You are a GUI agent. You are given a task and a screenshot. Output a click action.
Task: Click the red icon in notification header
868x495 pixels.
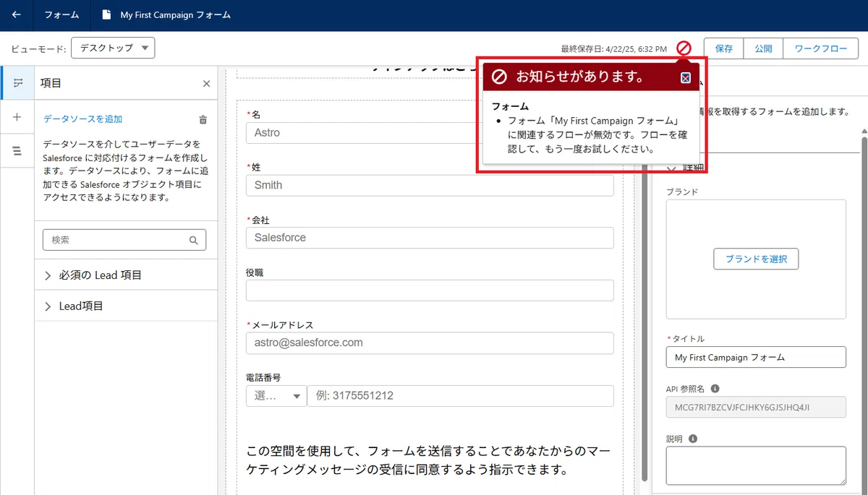498,77
